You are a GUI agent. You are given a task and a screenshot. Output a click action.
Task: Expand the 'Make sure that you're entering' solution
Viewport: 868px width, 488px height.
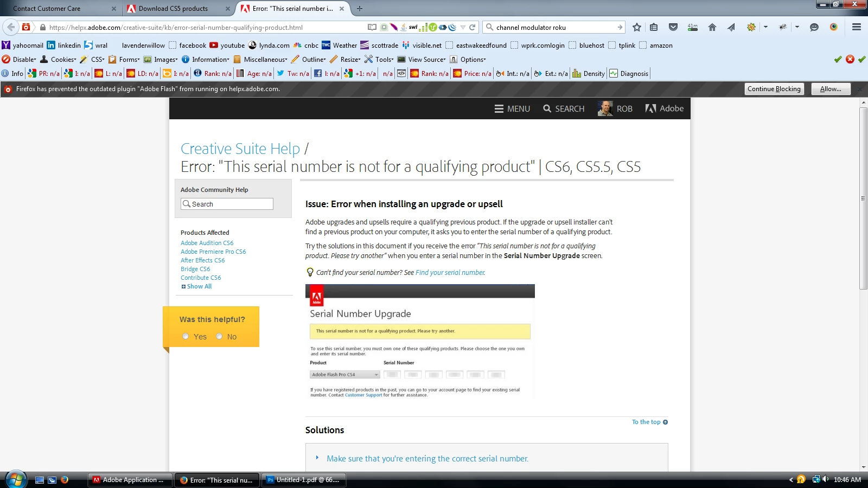coord(427,459)
